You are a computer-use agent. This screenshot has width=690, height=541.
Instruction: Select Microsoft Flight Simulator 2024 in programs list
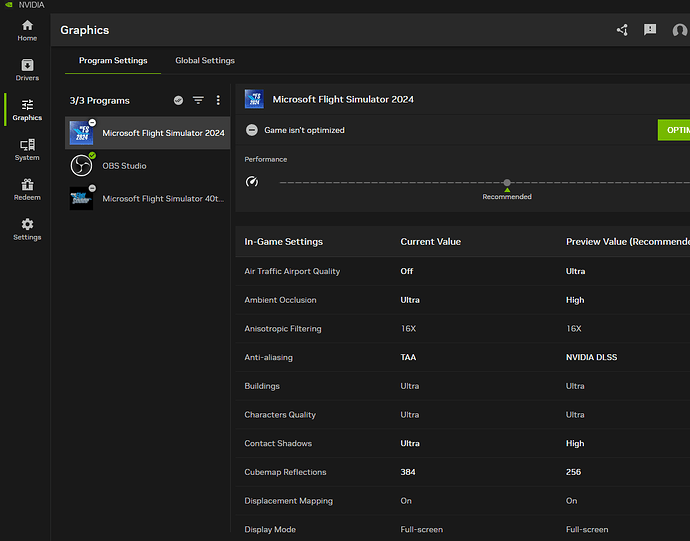click(148, 133)
